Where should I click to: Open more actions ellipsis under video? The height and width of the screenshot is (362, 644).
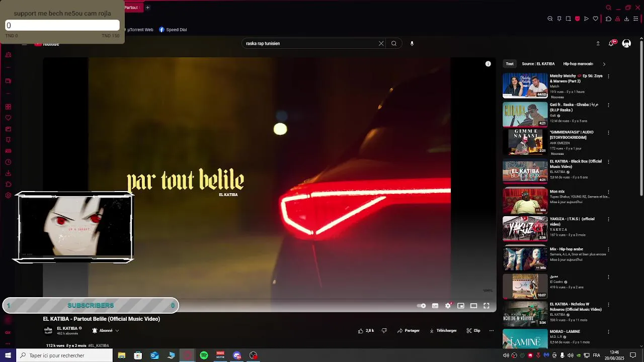click(x=492, y=331)
